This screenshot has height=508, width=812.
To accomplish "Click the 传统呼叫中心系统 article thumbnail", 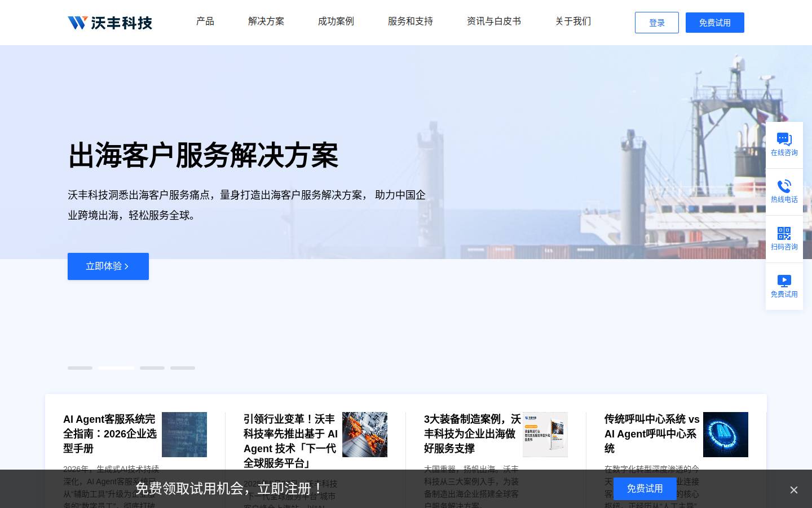I will [726, 435].
